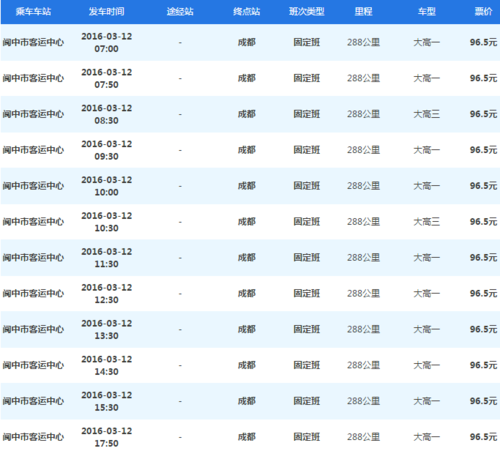Screen dimensions: 500x451
Task: Click the 班次类型 column header
Action: (306, 12)
